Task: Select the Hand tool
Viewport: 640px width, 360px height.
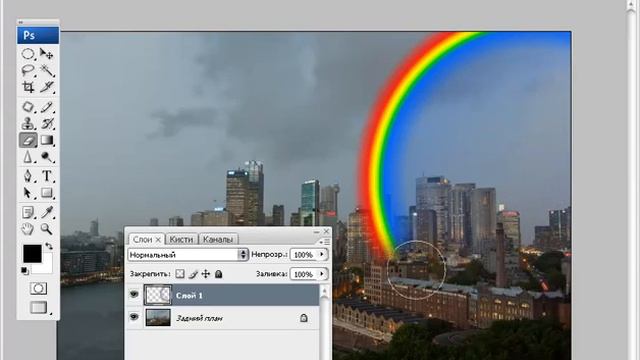Action: [28, 229]
